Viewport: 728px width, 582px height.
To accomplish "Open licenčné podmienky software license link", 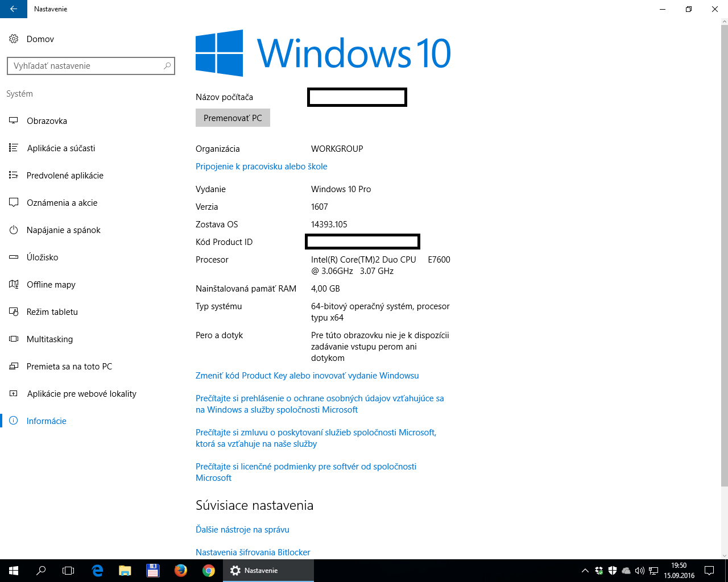I will [306, 472].
